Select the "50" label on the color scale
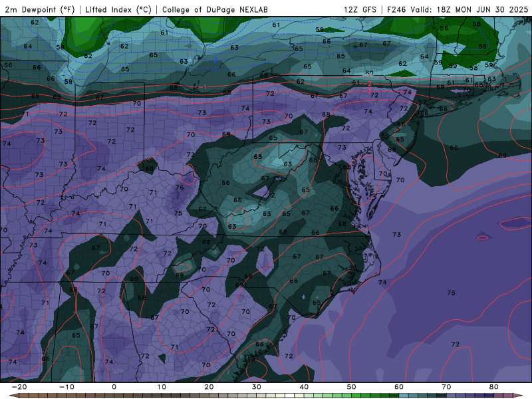Viewport: 532px width, 399px height. pos(352,387)
